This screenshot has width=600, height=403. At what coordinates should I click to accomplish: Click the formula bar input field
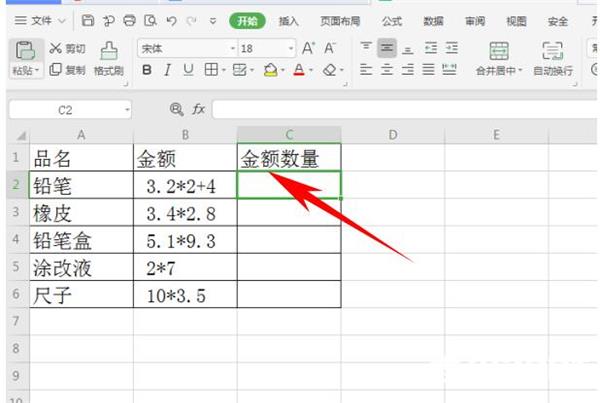point(405,110)
